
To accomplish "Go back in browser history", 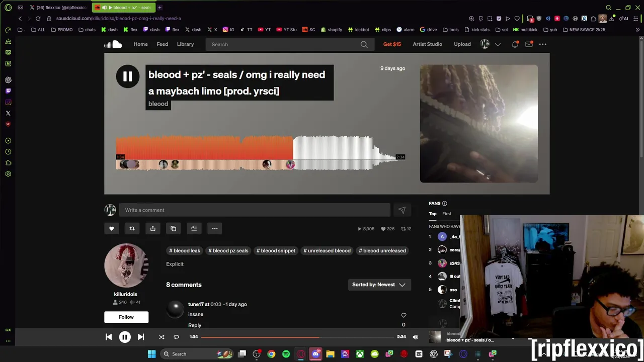I will click(x=20, y=19).
